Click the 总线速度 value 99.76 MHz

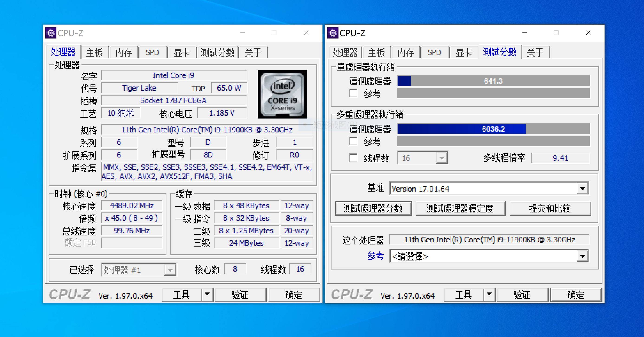pos(132,231)
